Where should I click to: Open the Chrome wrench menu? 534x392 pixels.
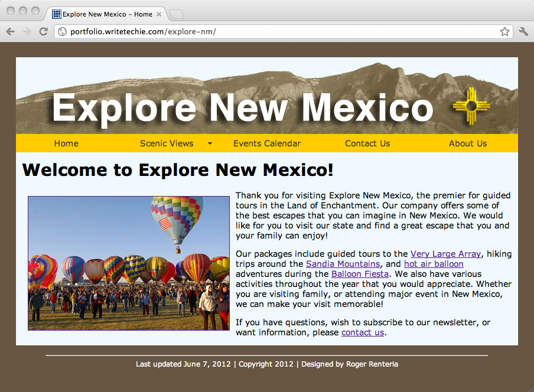pyautogui.click(x=523, y=31)
